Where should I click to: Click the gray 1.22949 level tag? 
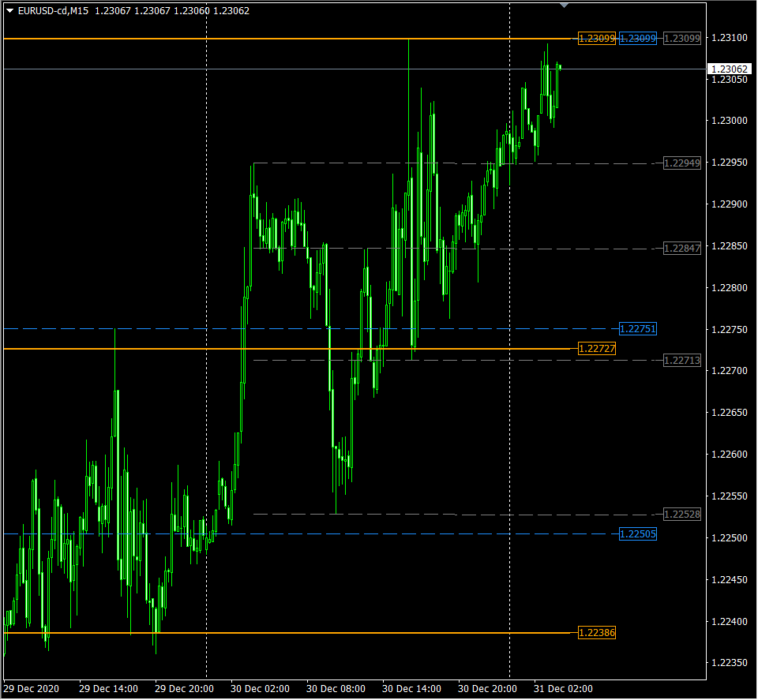point(682,163)
